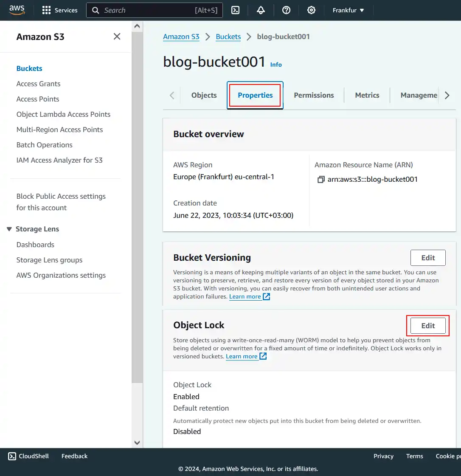Open the notifications bell
The width and height of the screenshot is (461, 476).
pos(261,10)
